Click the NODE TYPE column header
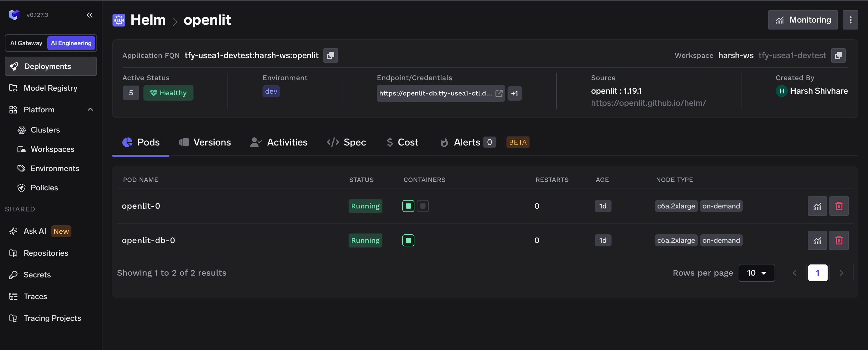The image size is (868, 350). click(x=674, y=180)
